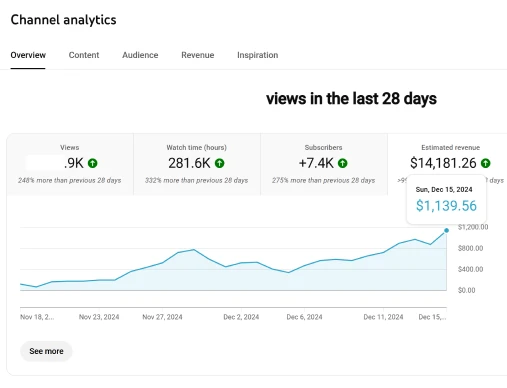The image size is (507, 388).
Task: Click green up arrow beside Views value
Action: [x=93, y=163]
